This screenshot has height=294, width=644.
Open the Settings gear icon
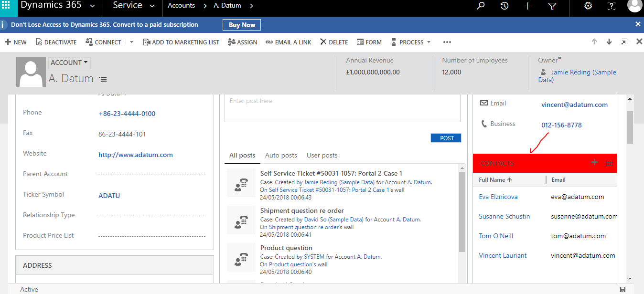pyautogui.click(x=588, y=6)
